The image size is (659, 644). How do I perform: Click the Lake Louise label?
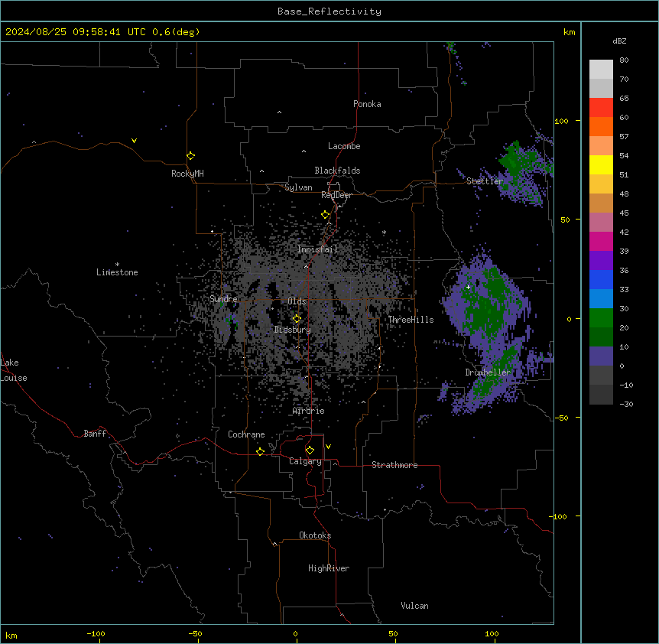[14, 370]
